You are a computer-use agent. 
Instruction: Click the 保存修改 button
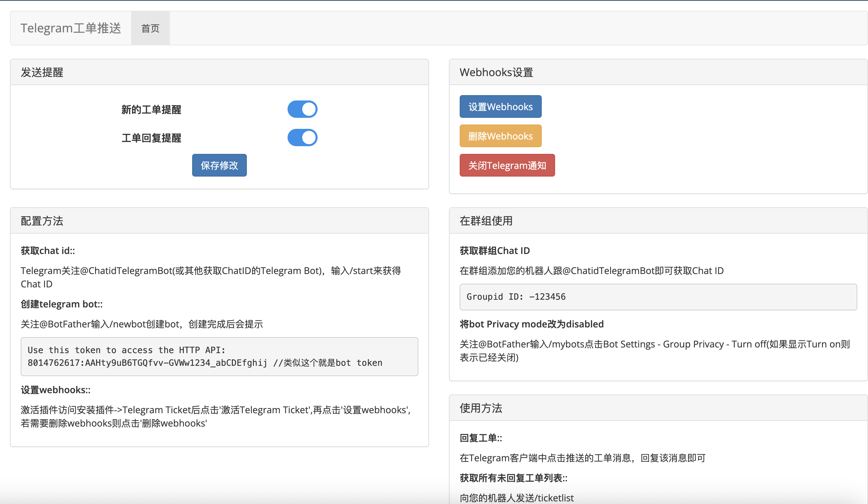click(x=219, y=165)
